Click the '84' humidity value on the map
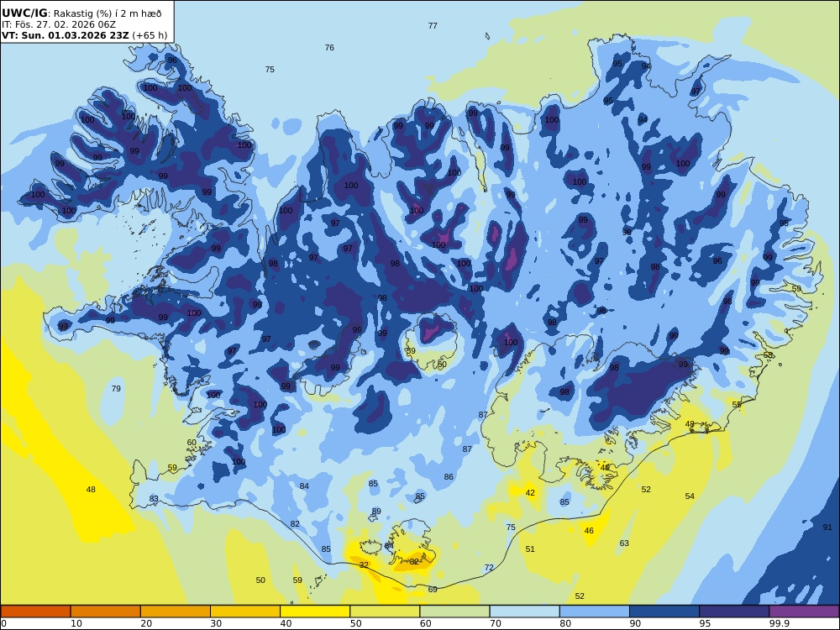840x630 pixels. click(x=304, y=486)
